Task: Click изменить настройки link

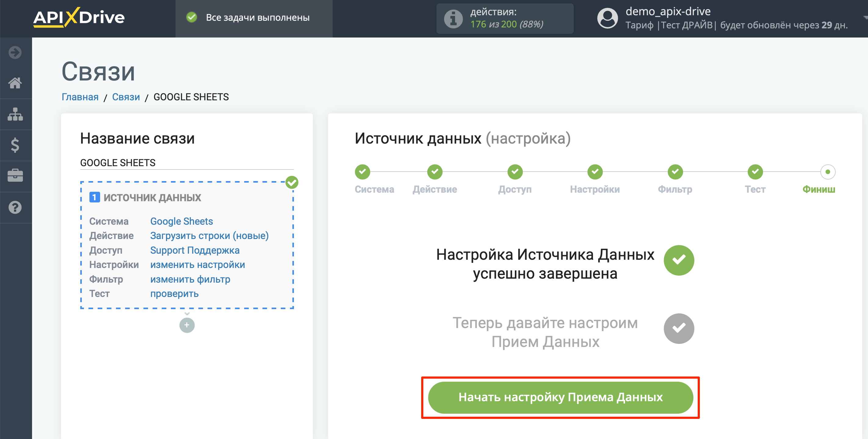Action: click(197, 265)
